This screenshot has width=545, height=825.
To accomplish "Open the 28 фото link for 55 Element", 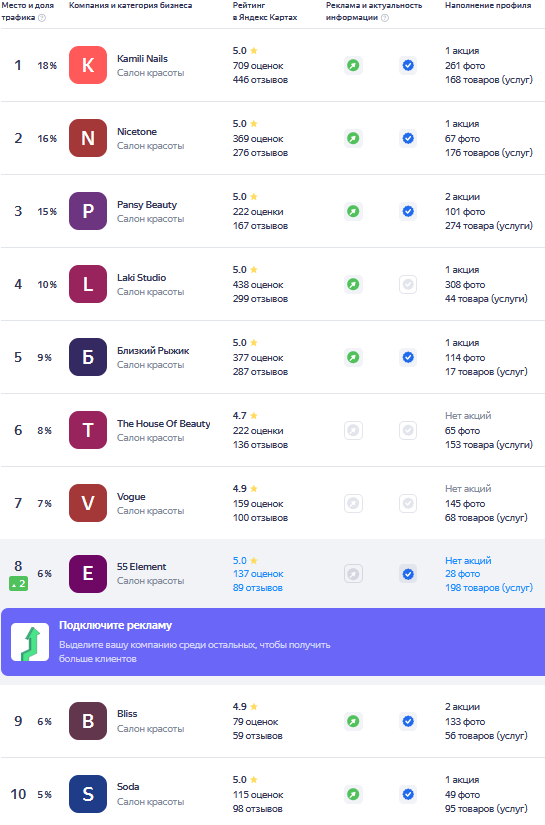I will (x=462, y=574).
